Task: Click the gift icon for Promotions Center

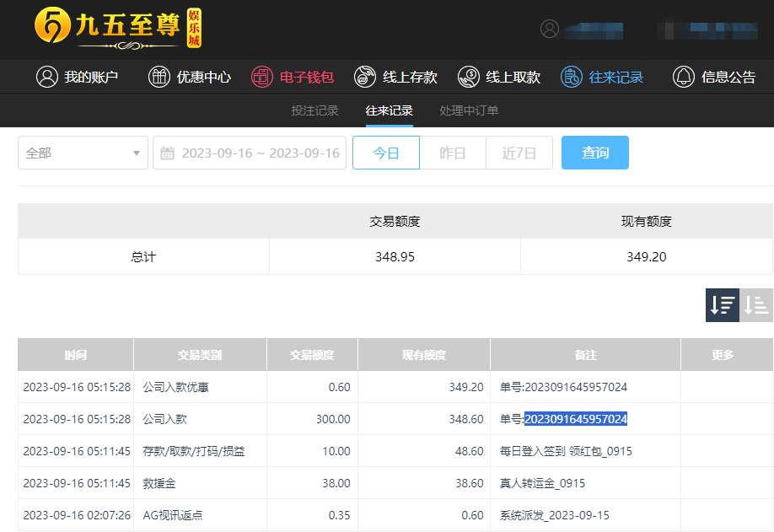Action: [159, 77]
